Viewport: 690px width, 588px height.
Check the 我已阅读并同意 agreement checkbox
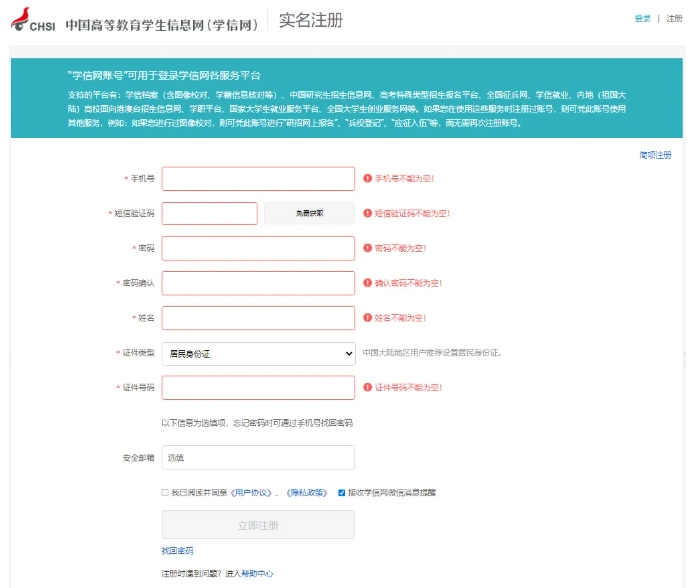click(165, 492)
